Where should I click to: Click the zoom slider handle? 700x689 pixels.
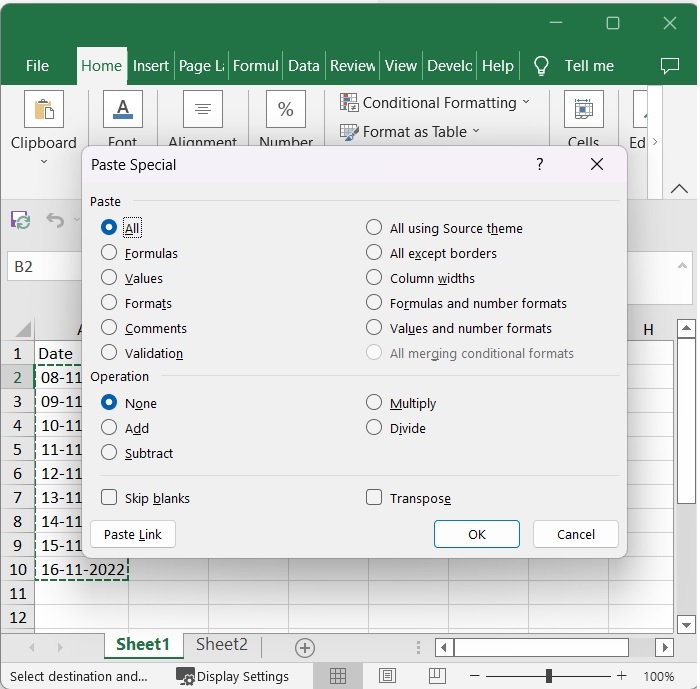[548, 676]
